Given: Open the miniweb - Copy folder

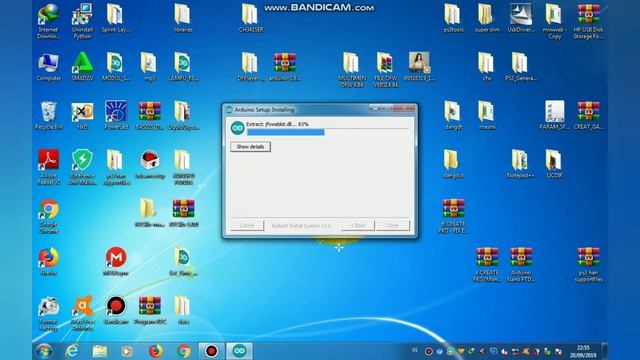Looking at the screenshot, I should 554,21.
